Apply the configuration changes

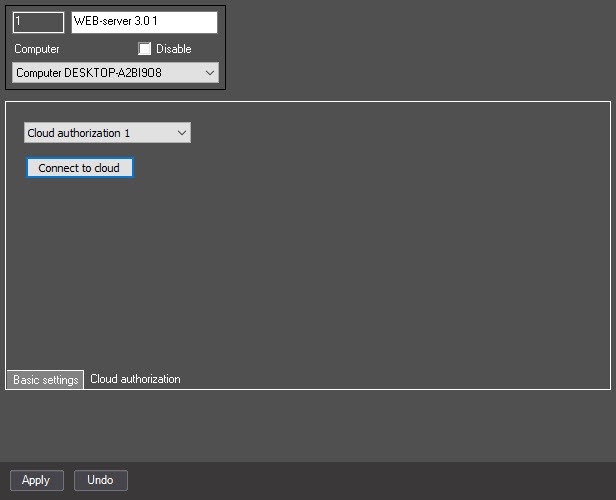click(37, 480)
